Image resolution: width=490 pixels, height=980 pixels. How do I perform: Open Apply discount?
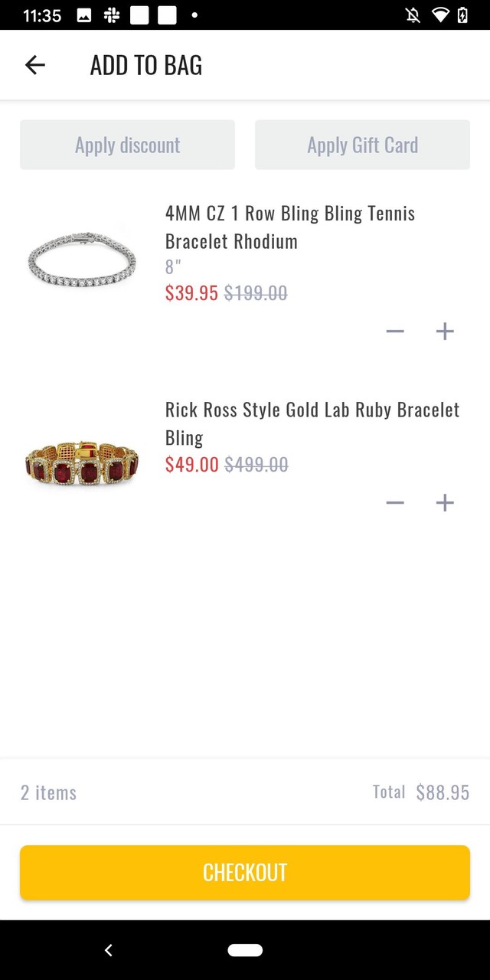[x=127, y=145]
